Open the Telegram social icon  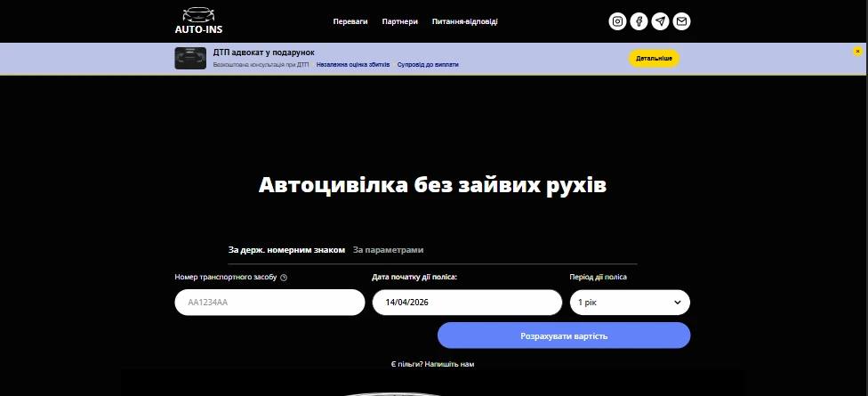(x=660, y=21)
